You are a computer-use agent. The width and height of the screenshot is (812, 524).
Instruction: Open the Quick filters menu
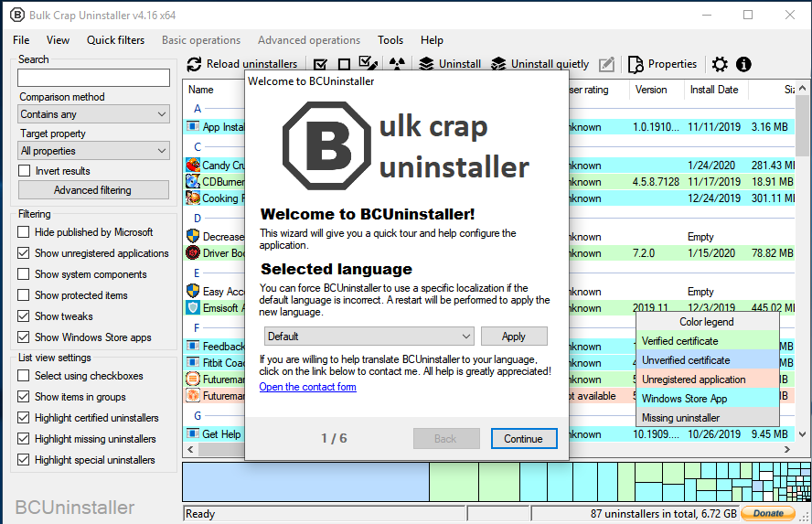115,40
